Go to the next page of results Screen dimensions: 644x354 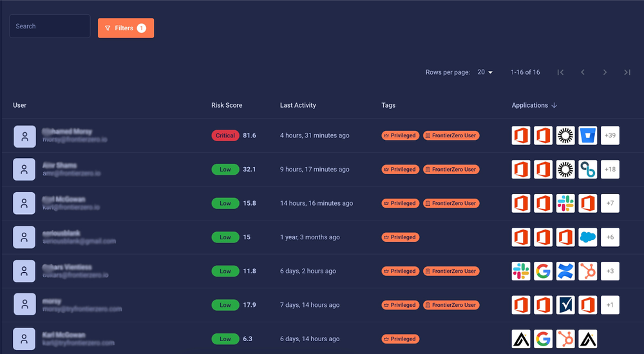click(x=605, y=72)
